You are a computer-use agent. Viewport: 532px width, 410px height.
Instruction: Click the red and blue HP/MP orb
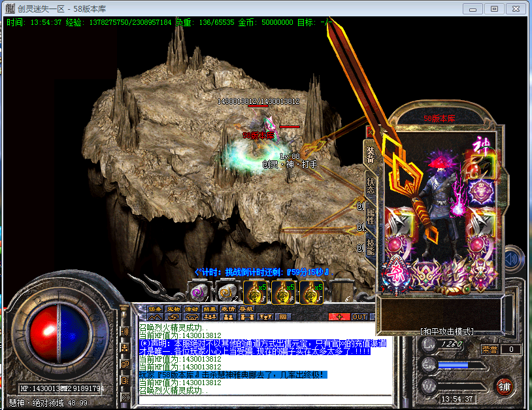(60, 333)
